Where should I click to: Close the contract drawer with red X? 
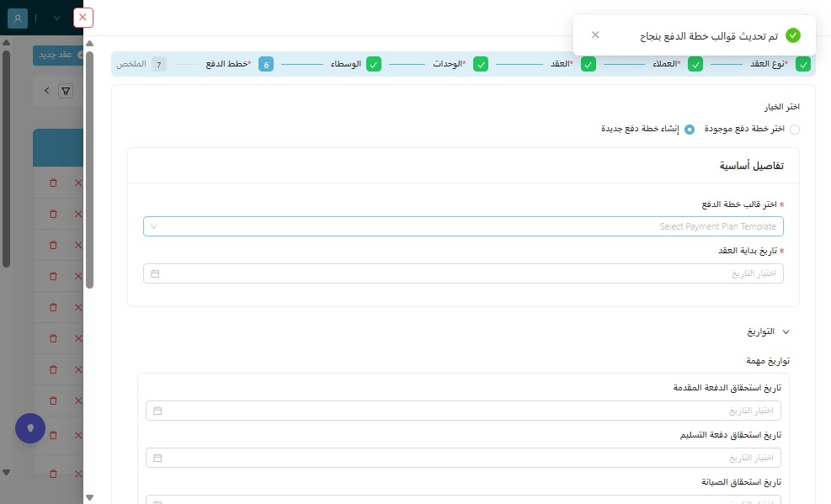coord(83,18)
